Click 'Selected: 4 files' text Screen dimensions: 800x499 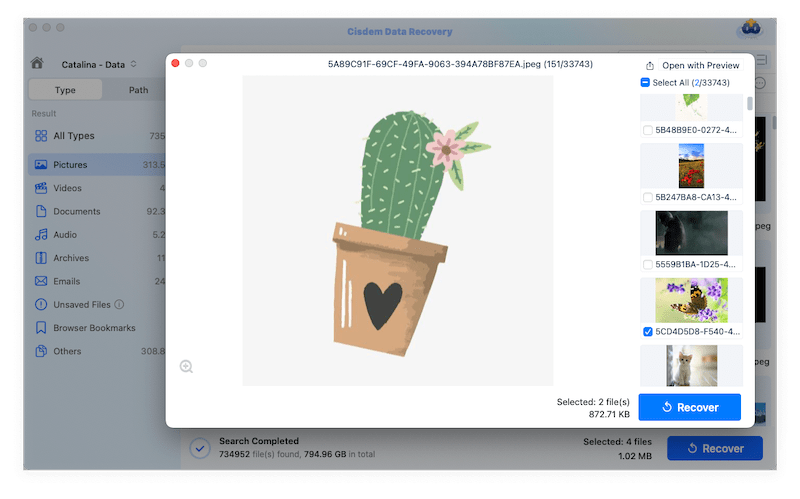617,442
